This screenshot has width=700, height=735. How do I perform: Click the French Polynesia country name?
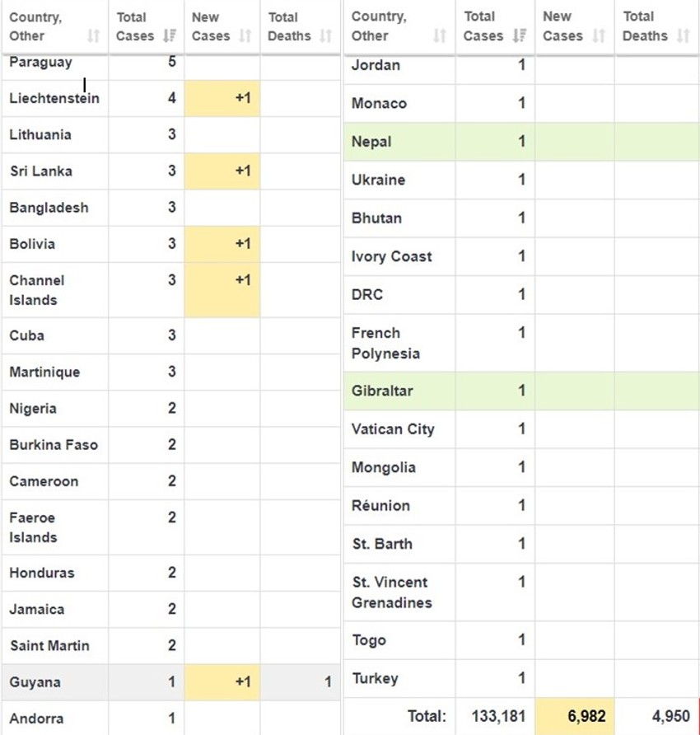pyautogui.click(x=385, y=344)
